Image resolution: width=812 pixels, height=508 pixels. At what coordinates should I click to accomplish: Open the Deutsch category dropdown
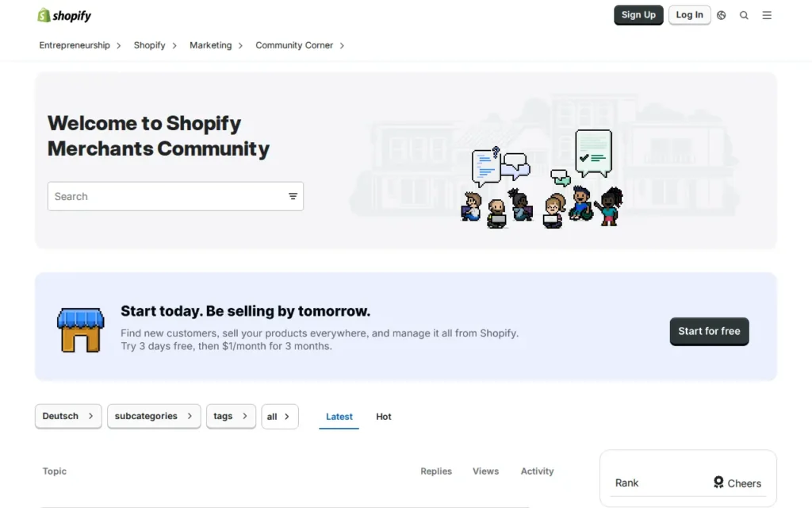68,416
